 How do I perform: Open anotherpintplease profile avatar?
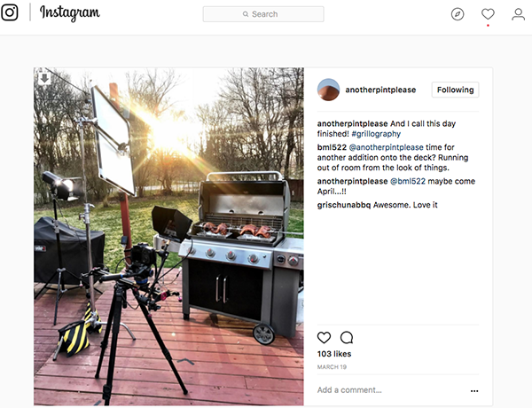click(328, 90)
